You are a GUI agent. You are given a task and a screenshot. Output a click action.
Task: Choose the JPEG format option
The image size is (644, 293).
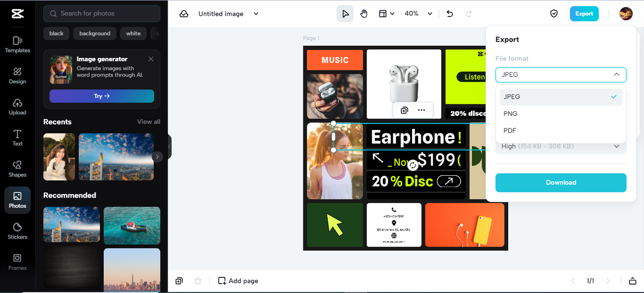[x=561, y=97]
